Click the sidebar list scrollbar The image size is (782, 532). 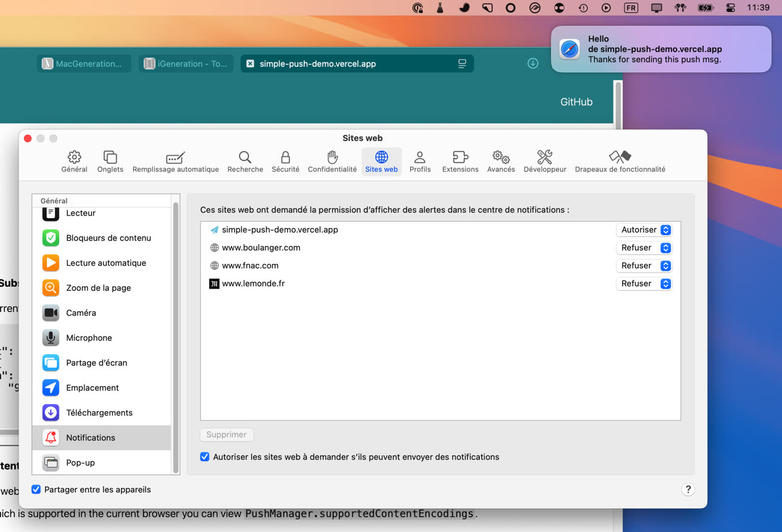(176, 338)
